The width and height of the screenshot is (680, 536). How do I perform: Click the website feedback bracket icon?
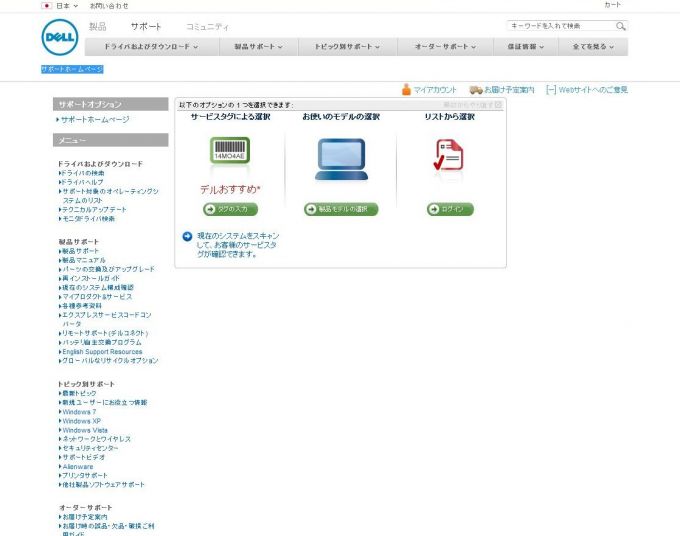[x=551, y=90]
